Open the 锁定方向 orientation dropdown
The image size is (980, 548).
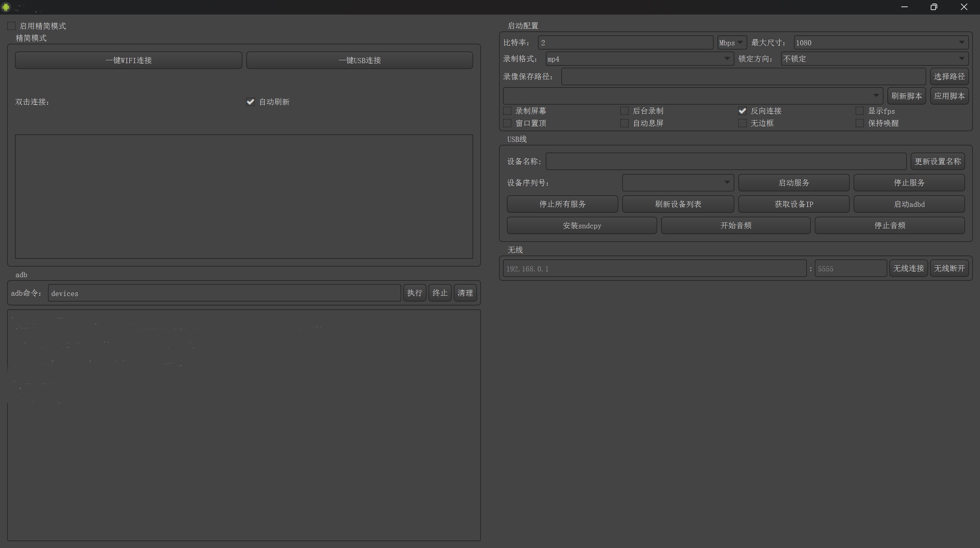coord(962,59)
